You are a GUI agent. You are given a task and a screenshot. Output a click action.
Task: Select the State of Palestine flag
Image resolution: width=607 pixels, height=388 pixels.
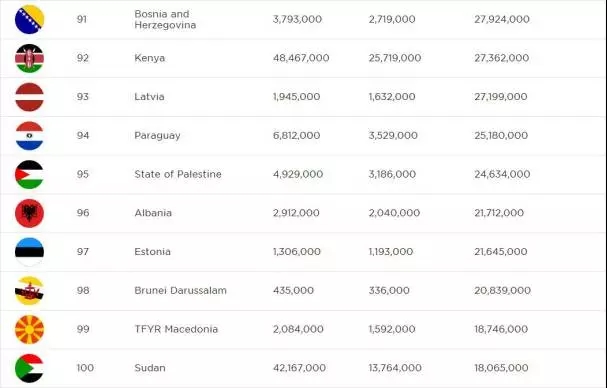(29, 174)
